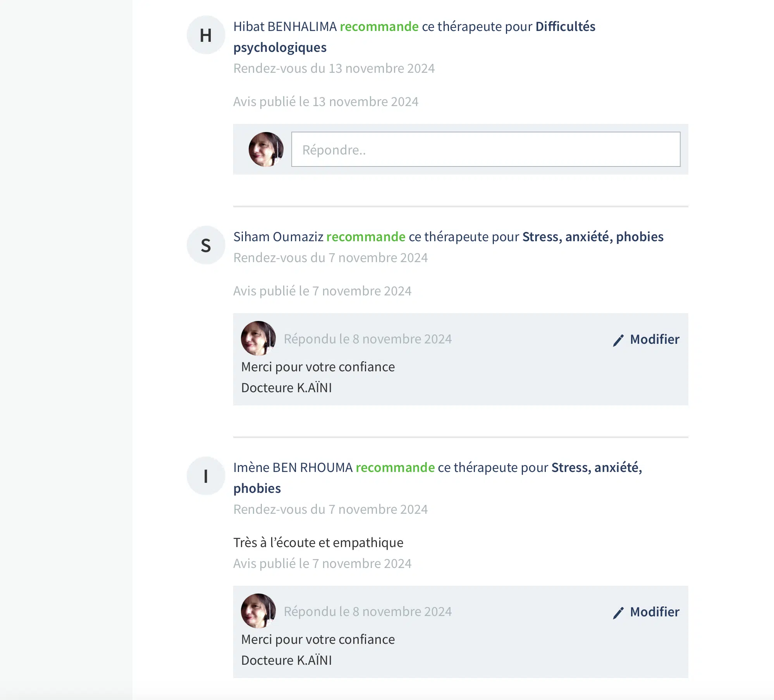Click therapist photo beside the Répondre field
This screenshot has width=774, height=700.
[266, 149]
